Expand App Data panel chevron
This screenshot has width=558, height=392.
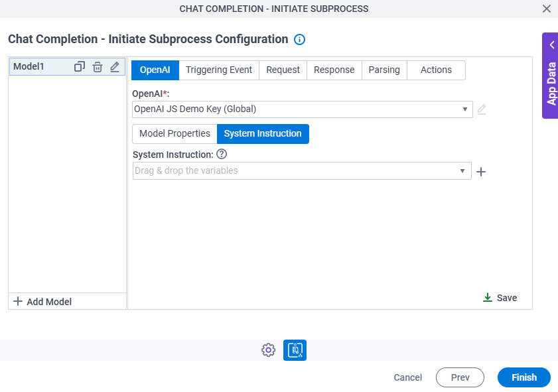(552, 45)
